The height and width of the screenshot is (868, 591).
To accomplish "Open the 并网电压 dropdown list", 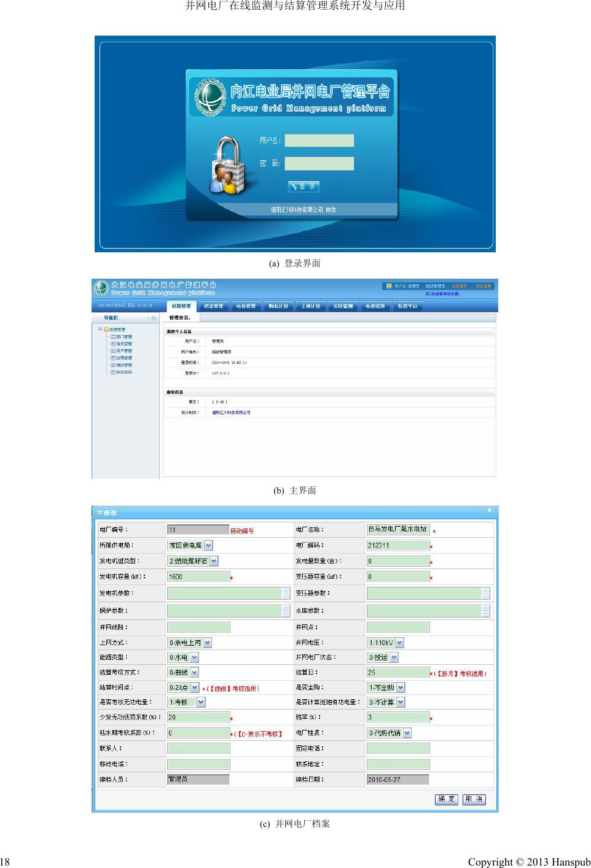I will (400, 643).
